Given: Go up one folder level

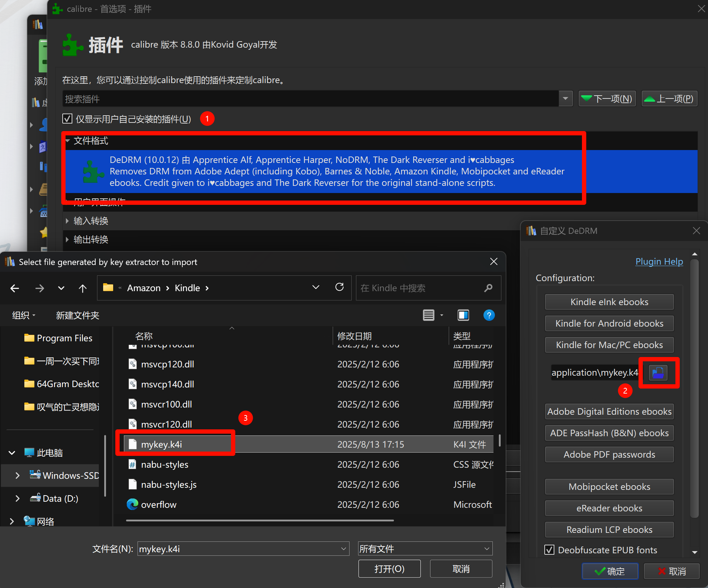Looking at the screenshot, I should click(83, 288).
